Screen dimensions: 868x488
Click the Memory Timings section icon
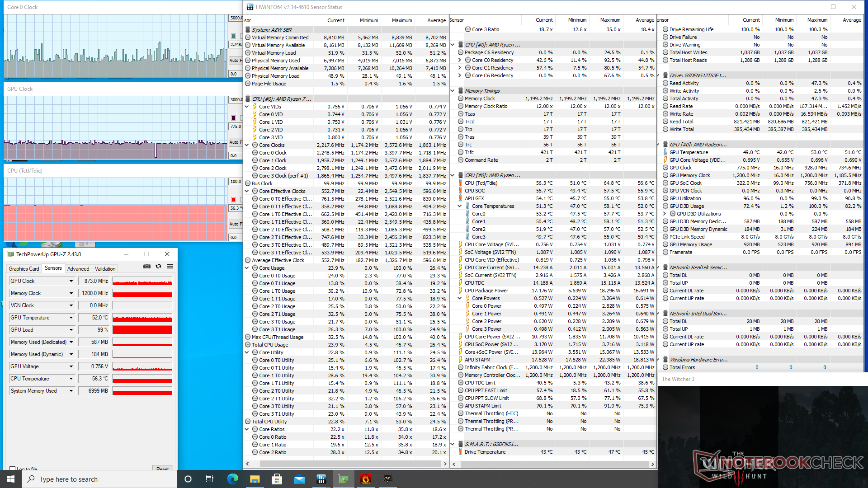pyautogui.click(x=461, y=91)
